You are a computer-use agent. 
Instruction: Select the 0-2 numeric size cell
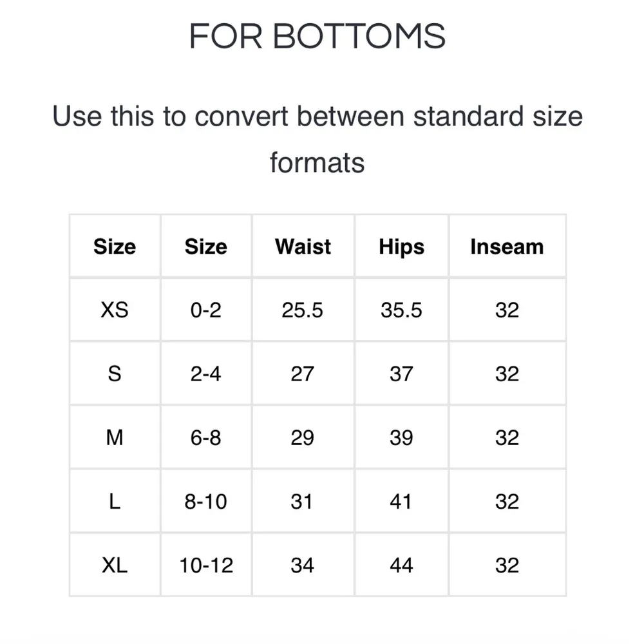[205, 310]
